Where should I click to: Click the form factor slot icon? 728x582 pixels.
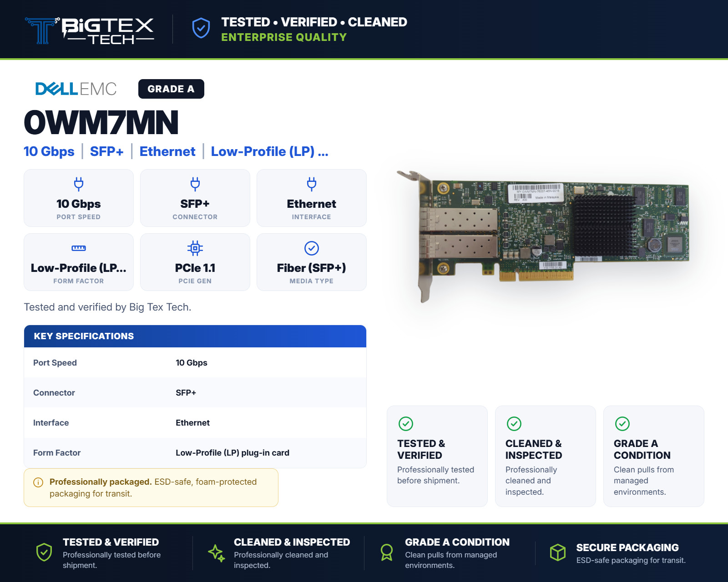pyautogui.click(x=79, y=248)
